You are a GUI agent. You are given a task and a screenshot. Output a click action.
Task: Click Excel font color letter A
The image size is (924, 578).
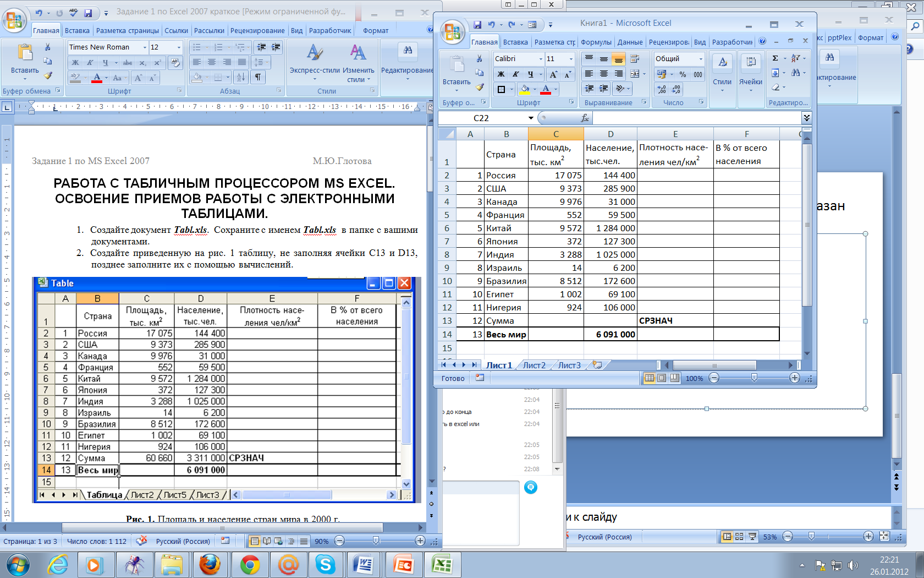(546, 89)
